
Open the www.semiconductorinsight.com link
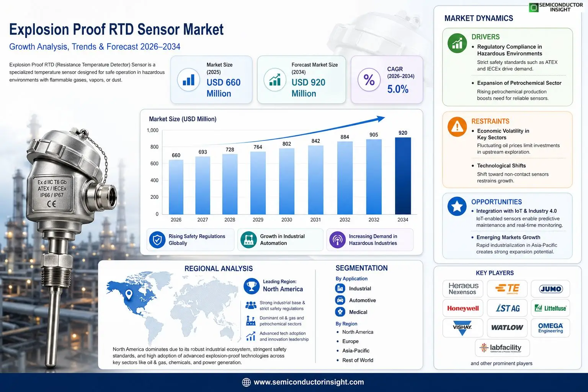click(x=309, y=382)
